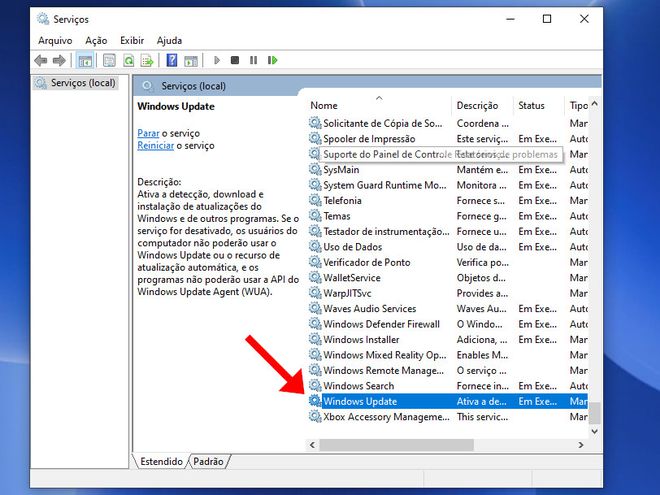Minimize the Serviços window
Viewport: 660px width, 495px height.
click(x=510, y=19)
